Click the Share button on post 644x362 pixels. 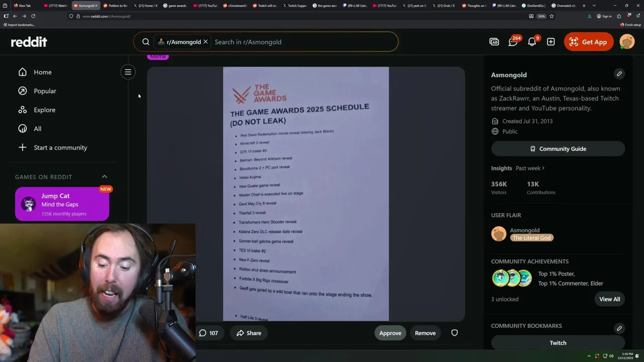pyautogui.click(x=249, y=333)
